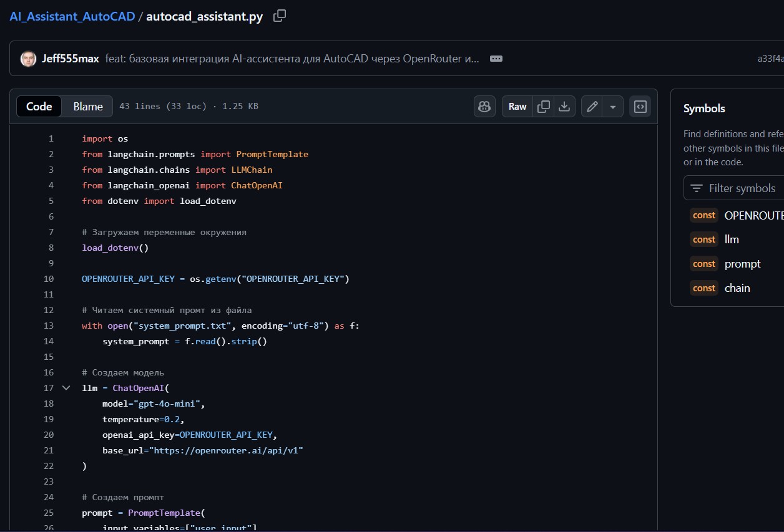The height and width of the screenshot is (532, 784).
Task: Click the openrouter.ai base_url string
Action: pyautogui.click(x=226, y=450)
